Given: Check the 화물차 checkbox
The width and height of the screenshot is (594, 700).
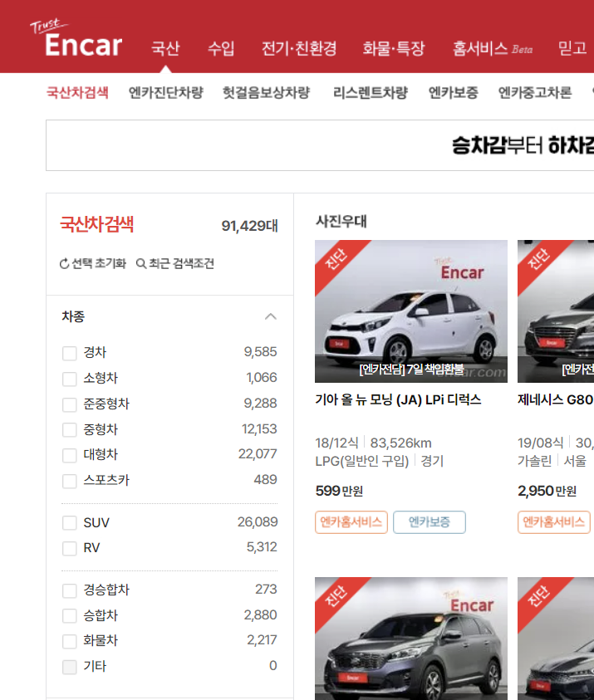Looking at the screenshot, I should pyautogui.click(x=69, y=641).
